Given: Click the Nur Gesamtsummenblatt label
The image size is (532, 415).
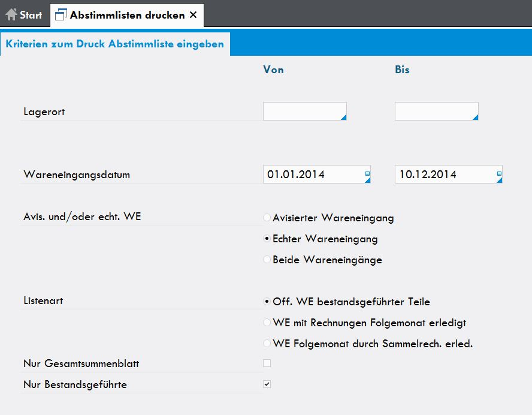Looking at the screenshot, I should 81,363.
